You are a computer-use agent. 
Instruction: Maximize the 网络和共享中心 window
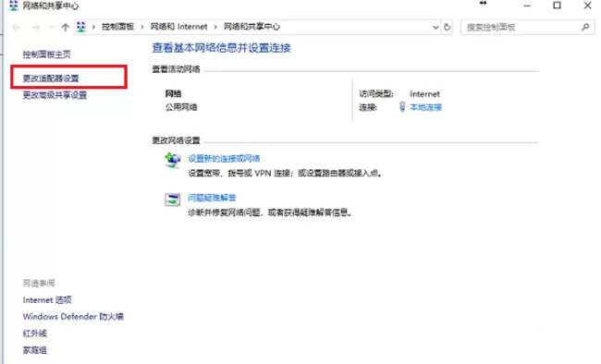point(557,6)
